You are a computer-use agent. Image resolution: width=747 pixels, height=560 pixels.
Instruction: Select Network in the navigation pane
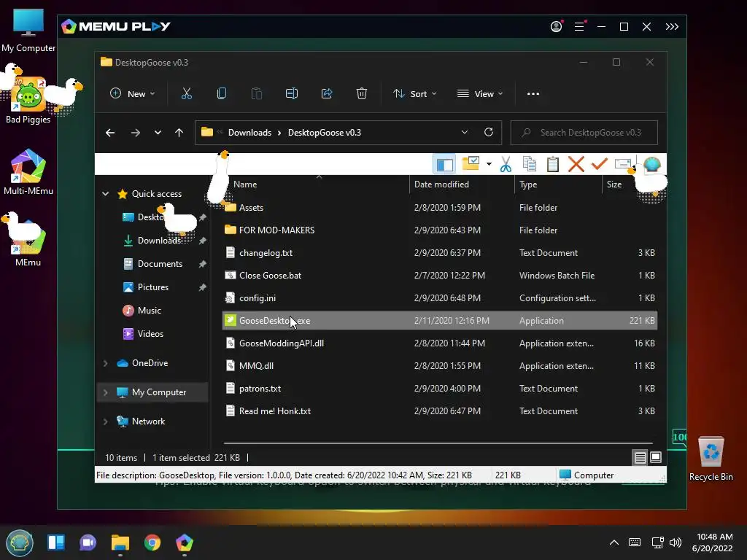tap(148, 421)
